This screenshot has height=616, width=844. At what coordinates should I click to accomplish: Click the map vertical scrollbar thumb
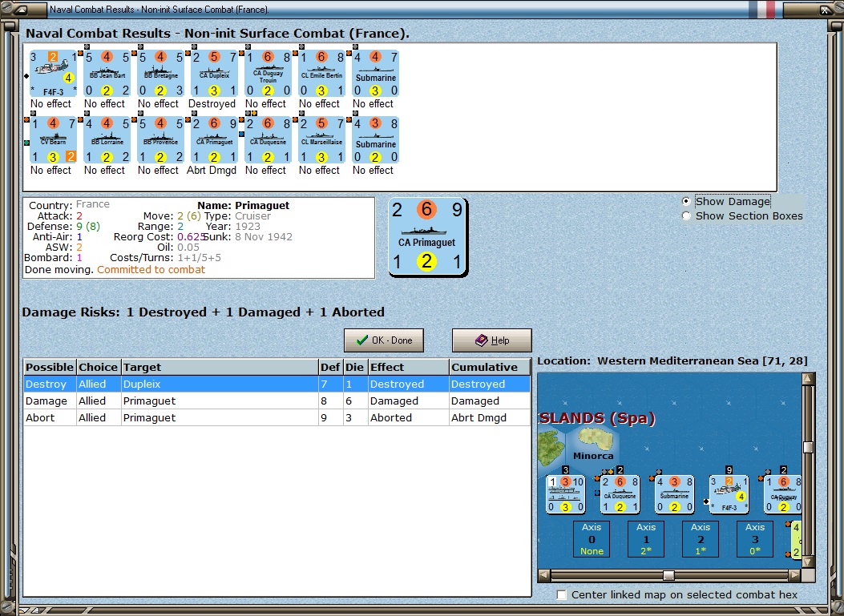(808, 447)
